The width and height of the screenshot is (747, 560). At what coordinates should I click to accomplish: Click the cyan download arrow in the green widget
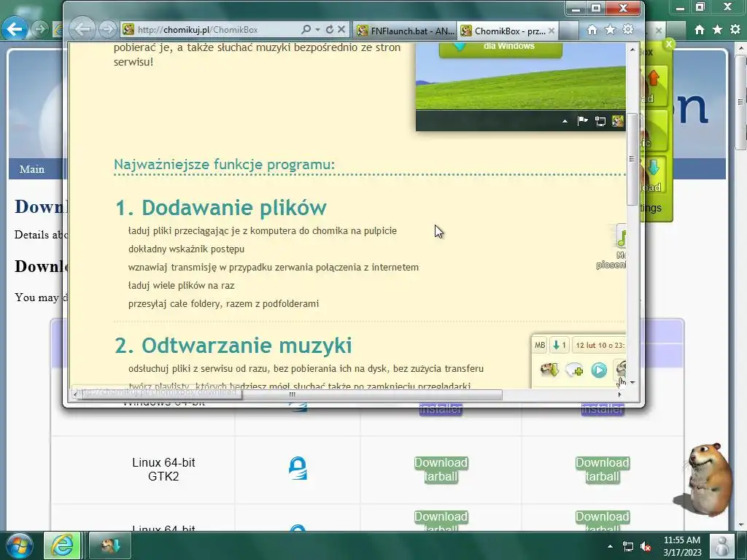654,168
